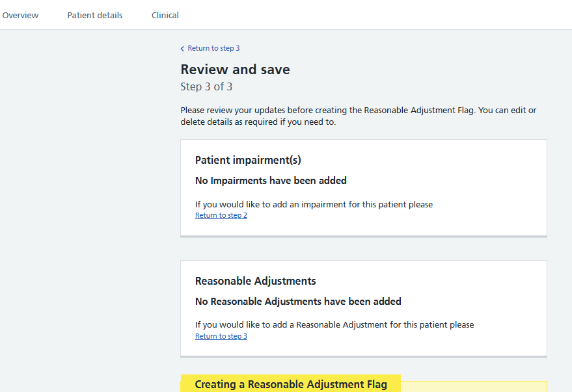Viewport: 572px width, 392px height.
Task: Click text about adding a Reasonable Adjustment for this patient
Action: [x=334, y=324]
